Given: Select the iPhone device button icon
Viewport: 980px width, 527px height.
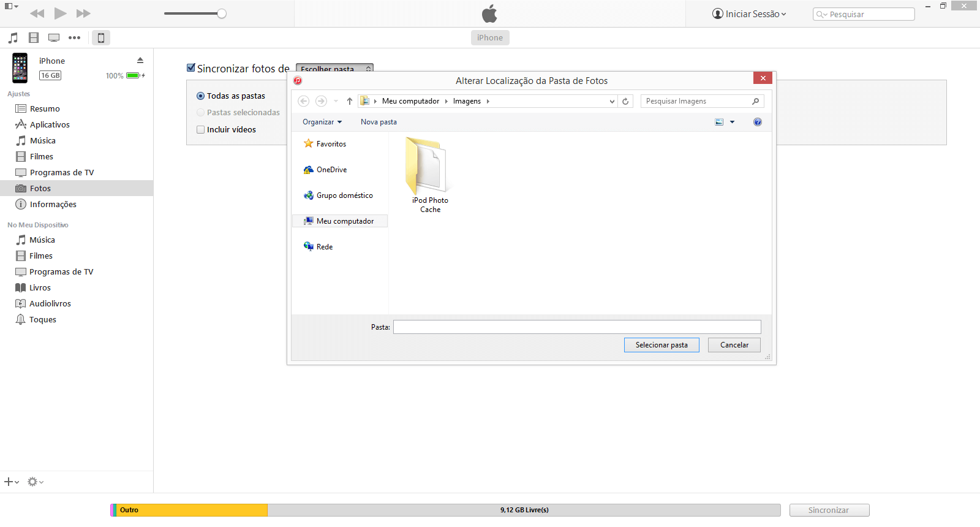Looking at the screenshot, I should tap(101, 38).
